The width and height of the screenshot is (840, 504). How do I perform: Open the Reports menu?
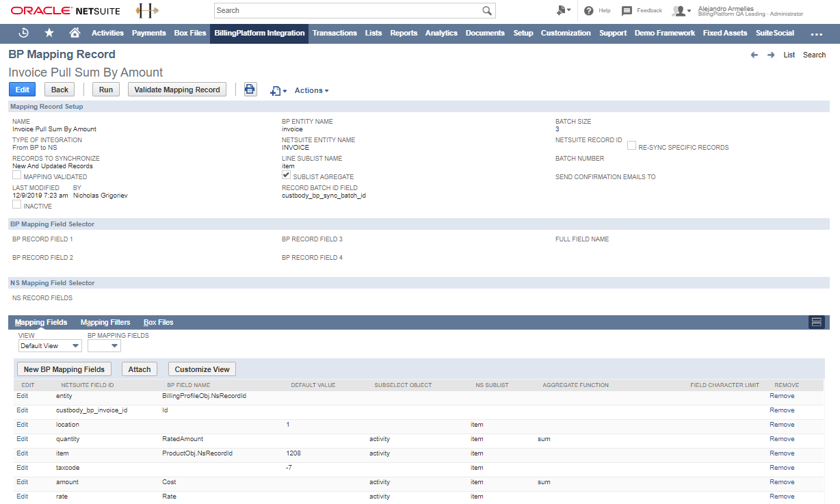[404, 33]
